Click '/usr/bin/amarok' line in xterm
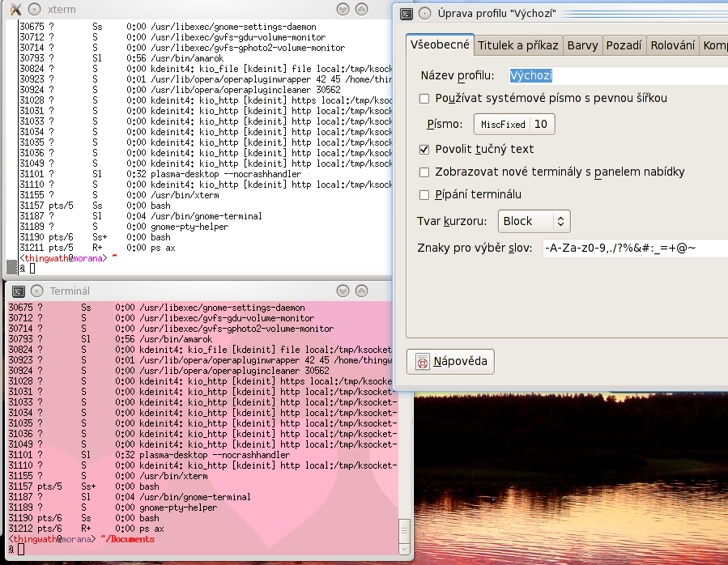The image size is (728, 565). pyautogui.click(x=187, y=58)
